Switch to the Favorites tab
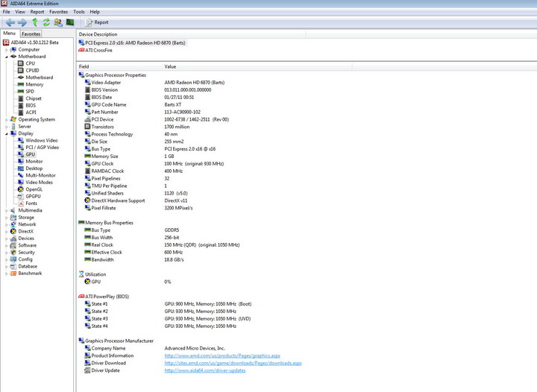Viewport: 537px width, 392px height. tap(31, 34)
